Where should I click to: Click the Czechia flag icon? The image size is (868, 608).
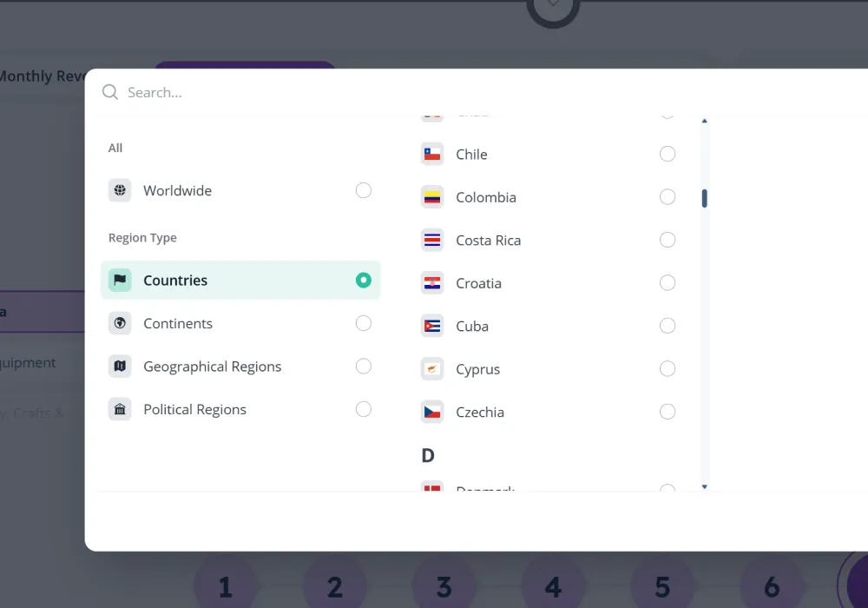(x=431, y=412)
